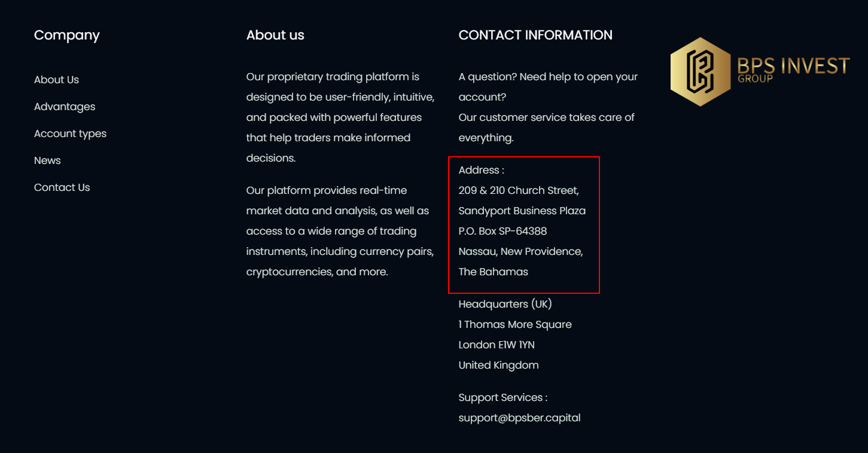868x453 pixels.
Task: Open the Contact Us link
Action: pos(62,187)
